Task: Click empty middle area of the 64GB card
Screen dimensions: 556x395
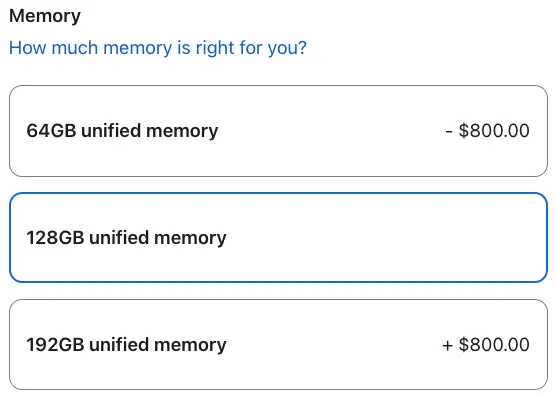Action: [x=330, y=131]
